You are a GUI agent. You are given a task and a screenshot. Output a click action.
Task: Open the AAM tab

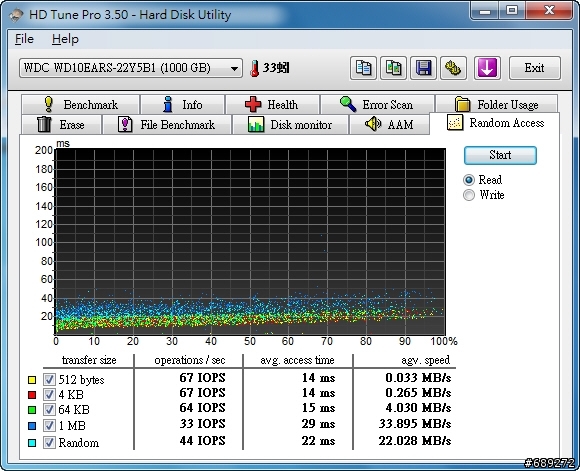[x=390, y=124]
